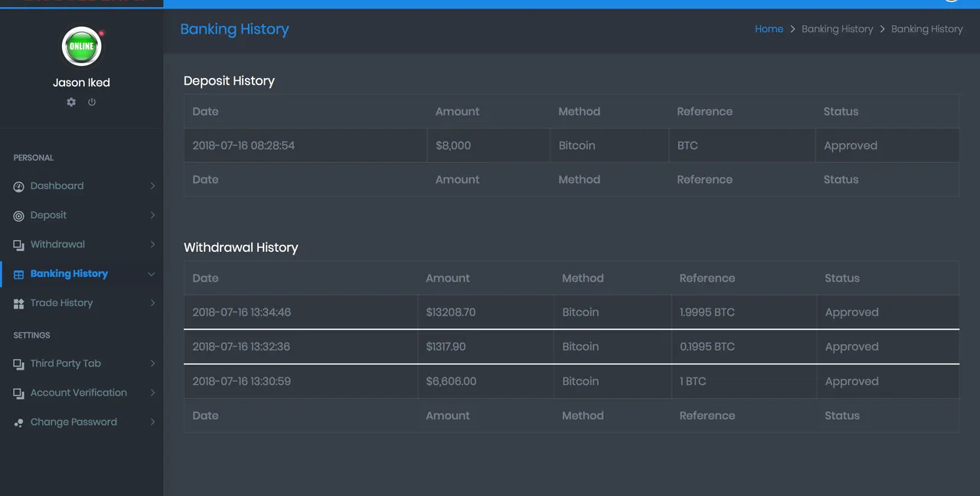Select withdrawal date 2018-07-16 13:34:46
The image size is (980, 496).
(x=241, y=312)
